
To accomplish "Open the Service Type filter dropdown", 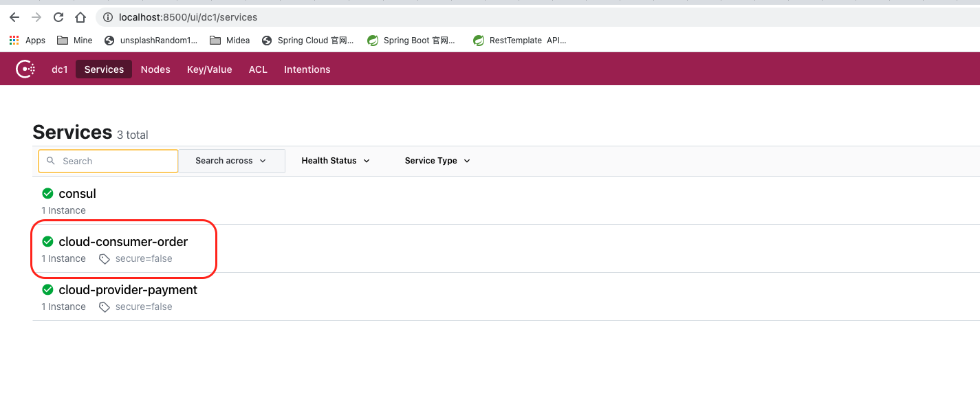I will click(437, 161).
